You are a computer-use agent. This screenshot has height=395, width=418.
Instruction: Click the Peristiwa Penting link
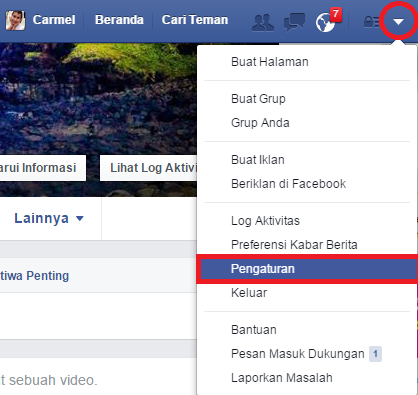click(34, 276)
